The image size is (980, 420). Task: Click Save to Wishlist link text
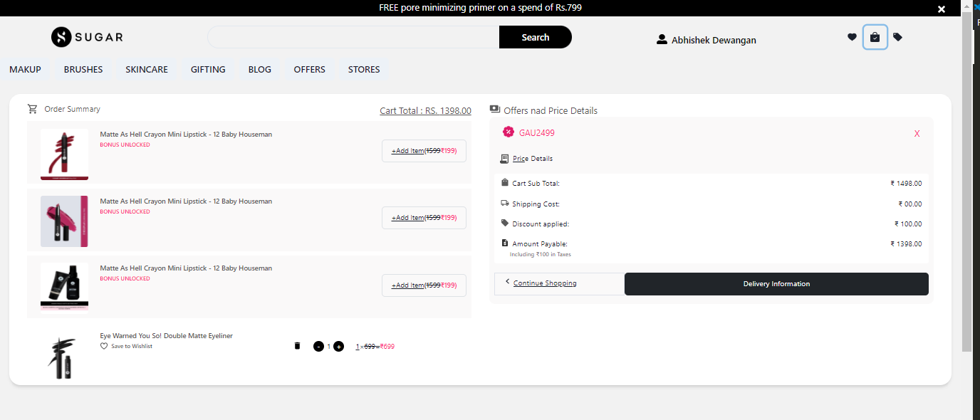(132, 346)
